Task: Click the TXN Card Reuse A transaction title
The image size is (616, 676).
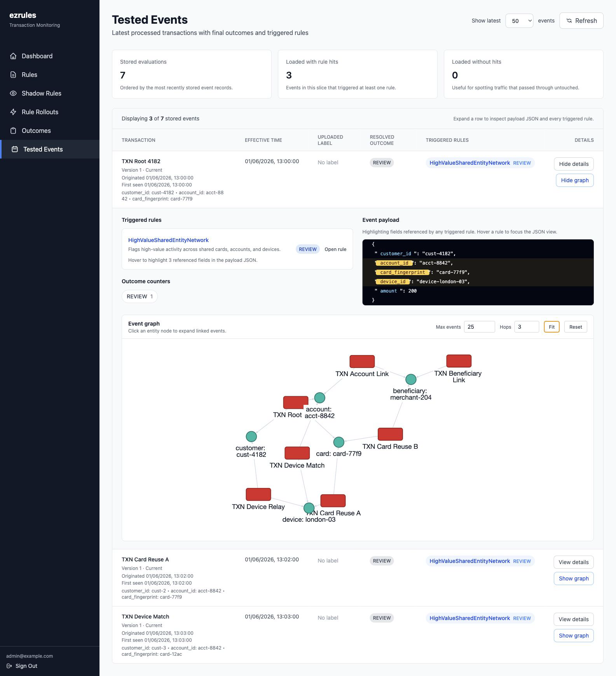Action: [x=145, y=559]
